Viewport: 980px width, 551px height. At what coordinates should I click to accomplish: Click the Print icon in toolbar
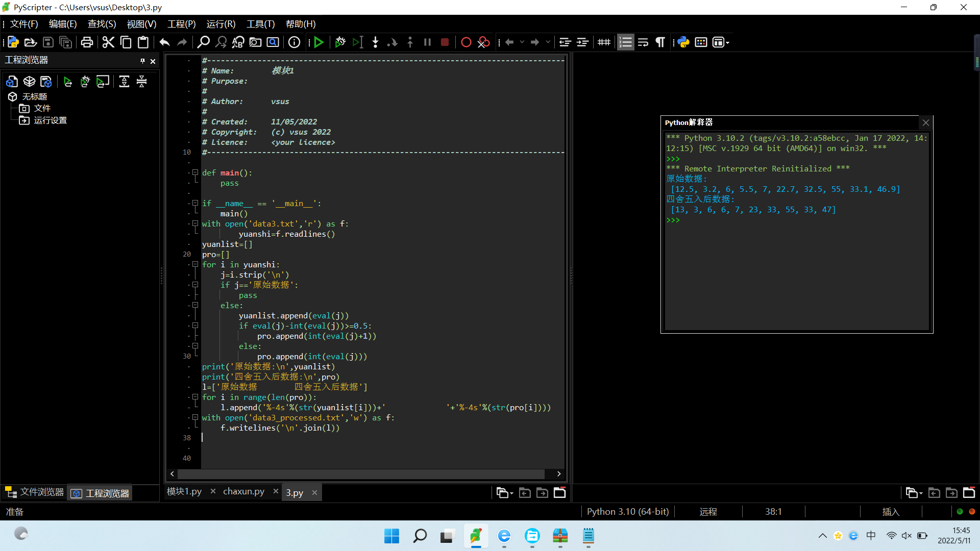pyautogui.click(x=87, y=42)
